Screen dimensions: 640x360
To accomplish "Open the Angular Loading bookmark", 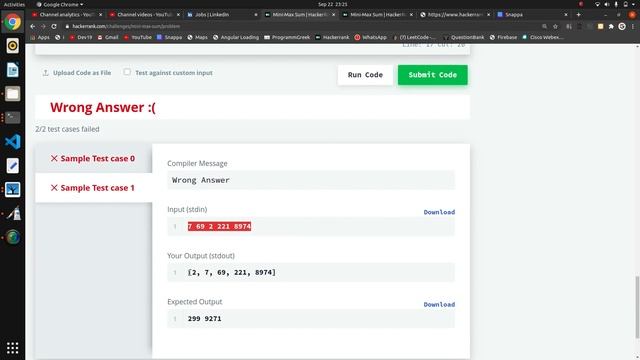I will (235, 37).
